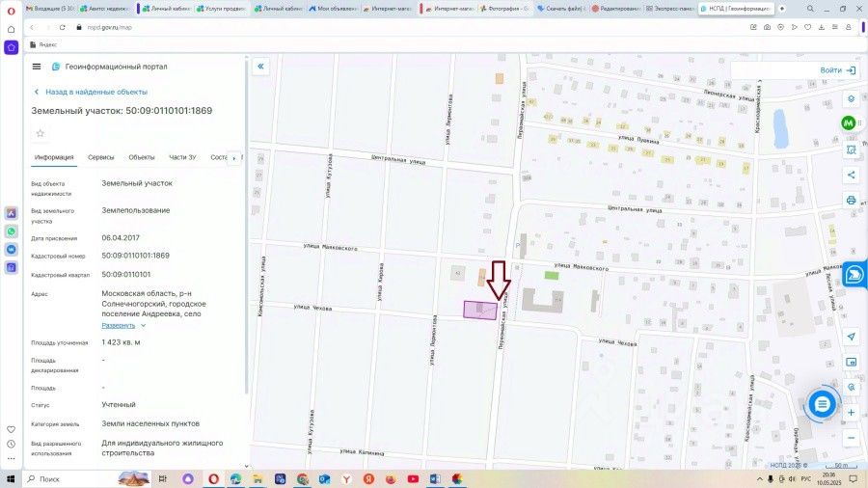
Task: Open browser history clock icon in sidebar
Action: point(11,444)
